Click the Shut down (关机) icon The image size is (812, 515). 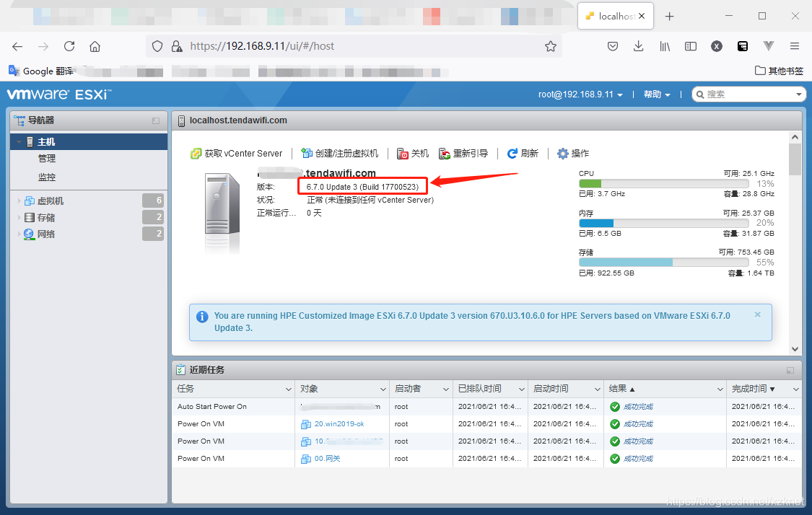[402, 153]
